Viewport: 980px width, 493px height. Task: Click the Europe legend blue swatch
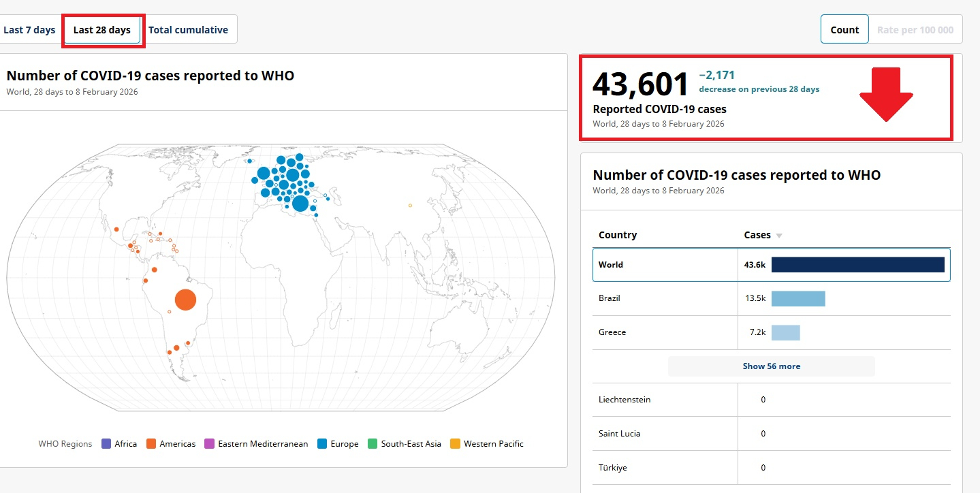(322, 444)
